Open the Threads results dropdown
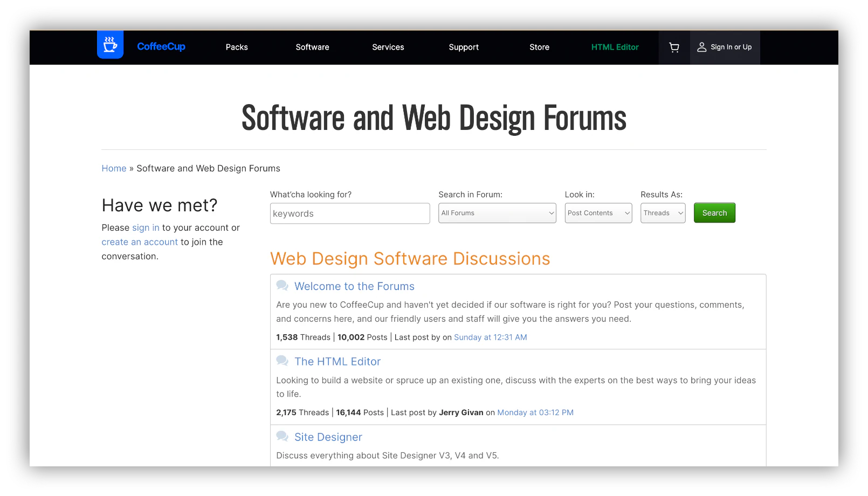Viewport: 868px width, 496px height. click(663, 213)
